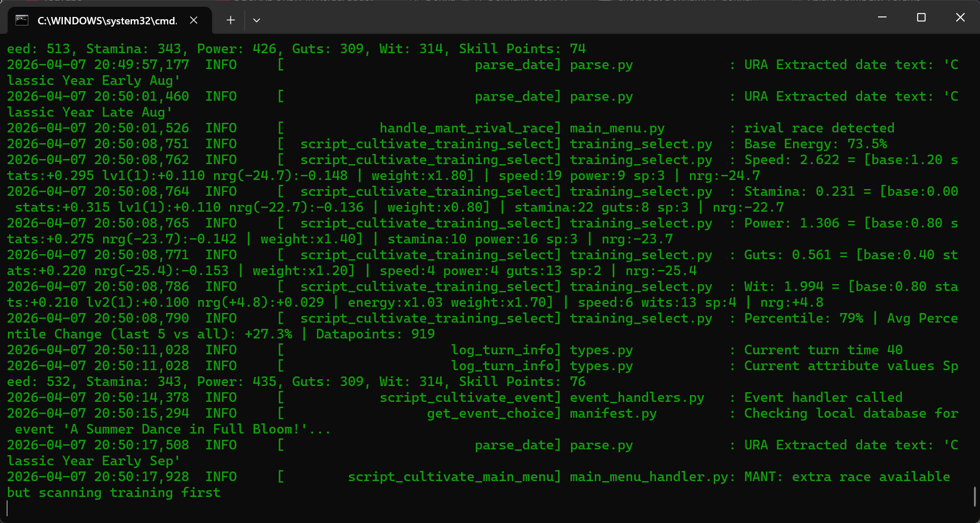
Task: Click the value 'Wit: 1.994'
Action: pos(783,286)
